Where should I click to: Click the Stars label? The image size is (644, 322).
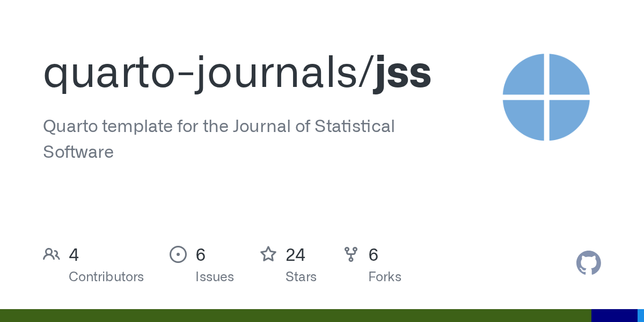(301, 277)
